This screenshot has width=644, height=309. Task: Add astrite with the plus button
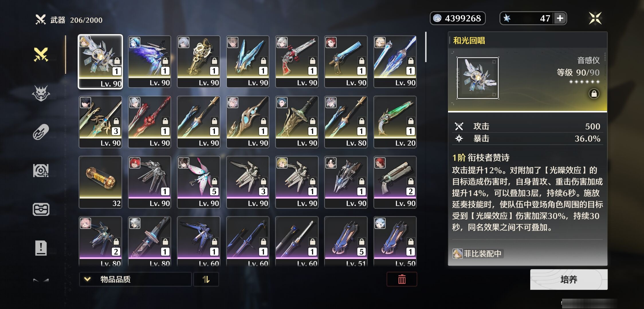coord(560,18)
